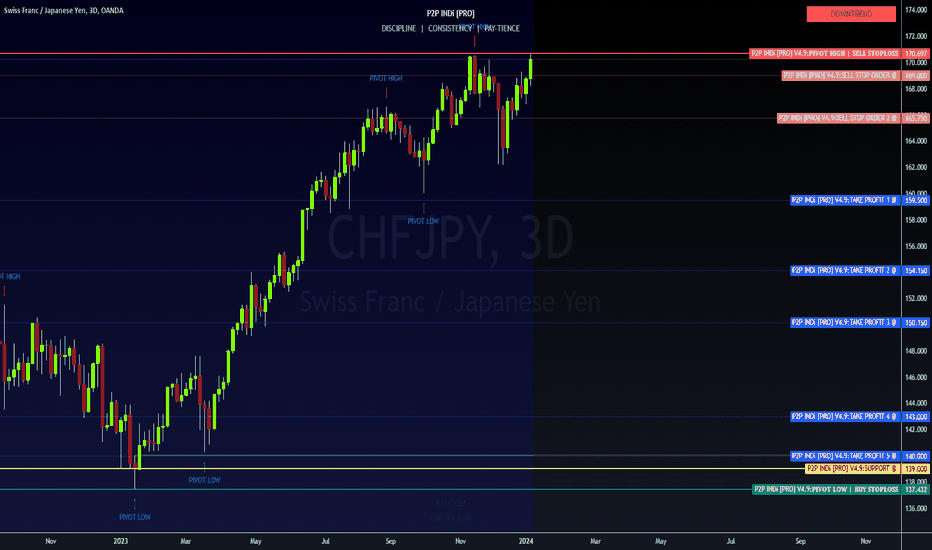
Task: Click the 'Swiss Franc / Japanese Yen, 3D, OANDA' title
Action: point(64,10)
